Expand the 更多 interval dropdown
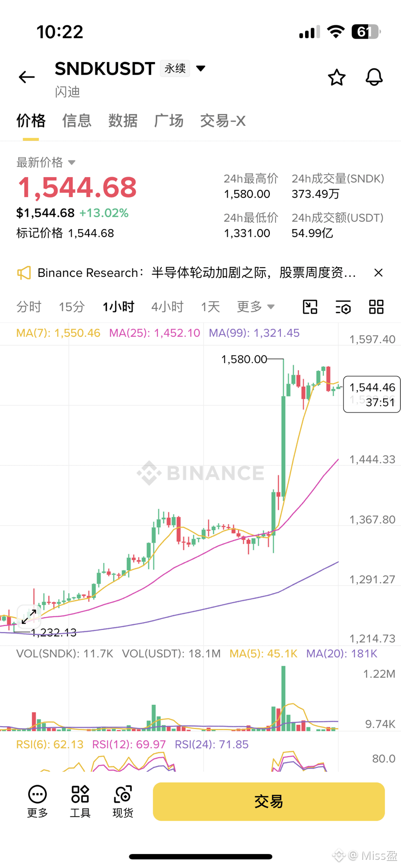Image resolution: width=401 pixels, height=868 pixels. [256, 306]
